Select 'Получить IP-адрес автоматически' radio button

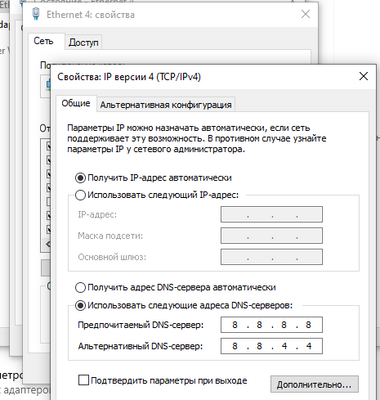point(80,178)
